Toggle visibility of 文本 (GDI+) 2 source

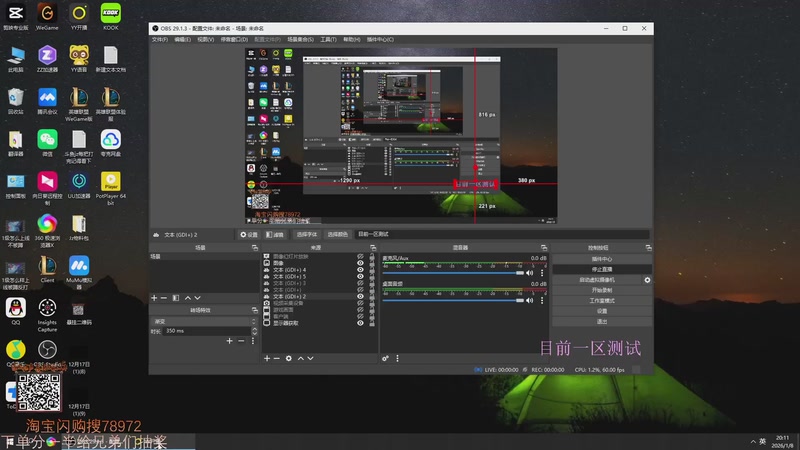(360, 296)
